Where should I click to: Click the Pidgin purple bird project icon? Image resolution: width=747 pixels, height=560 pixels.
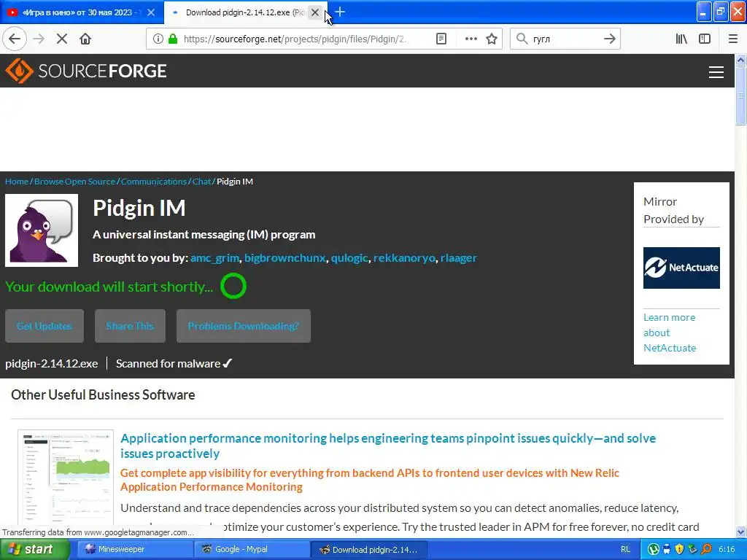(42, 230)
